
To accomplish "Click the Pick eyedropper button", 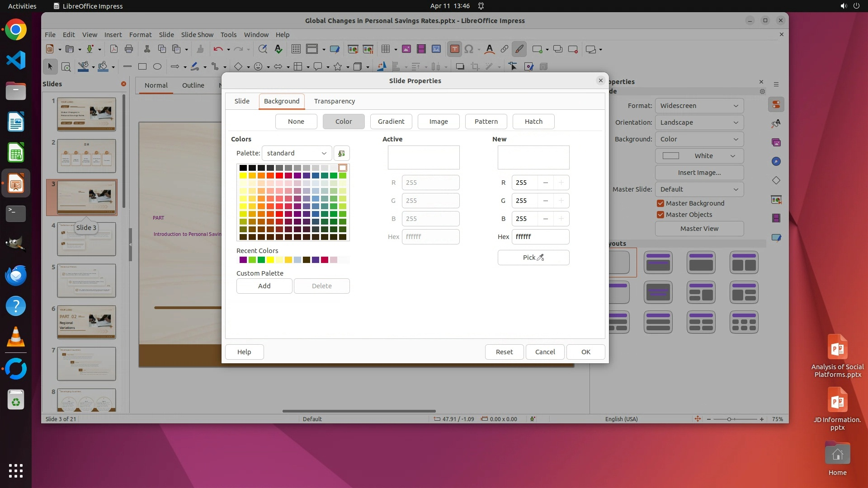I will click(533, 258).
